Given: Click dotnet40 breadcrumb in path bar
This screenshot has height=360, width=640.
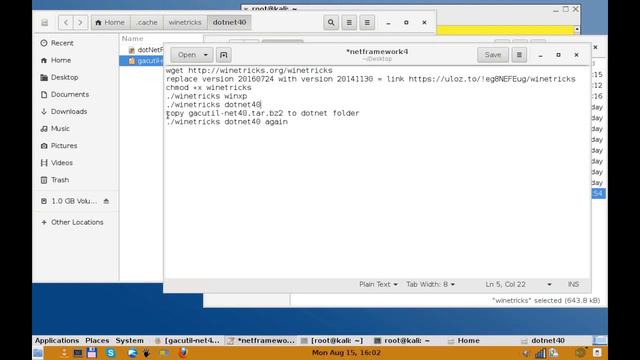Looking at the screenshot, I should pos(229,22).
